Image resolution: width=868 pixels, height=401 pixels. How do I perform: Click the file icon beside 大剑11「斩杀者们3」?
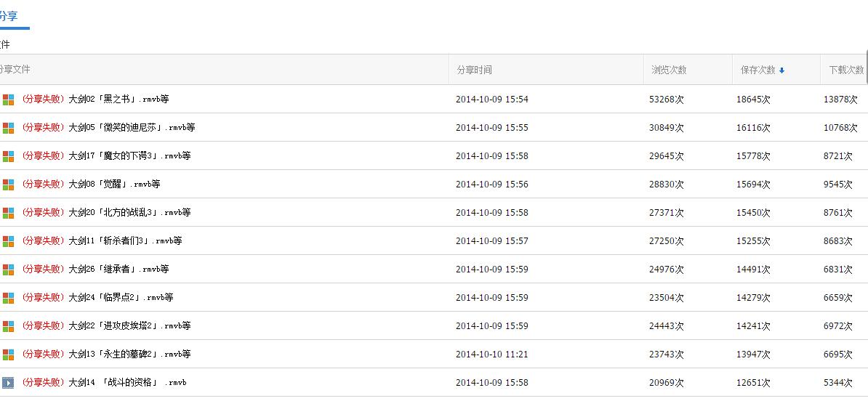tap(8, 241)
